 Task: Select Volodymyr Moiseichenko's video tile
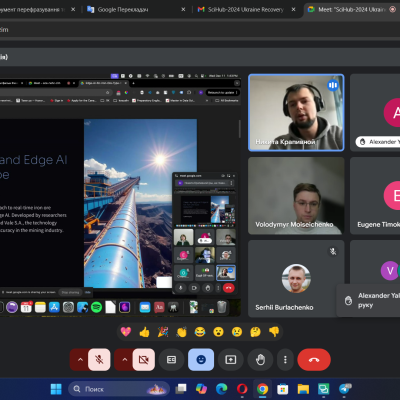pos(296,196)
